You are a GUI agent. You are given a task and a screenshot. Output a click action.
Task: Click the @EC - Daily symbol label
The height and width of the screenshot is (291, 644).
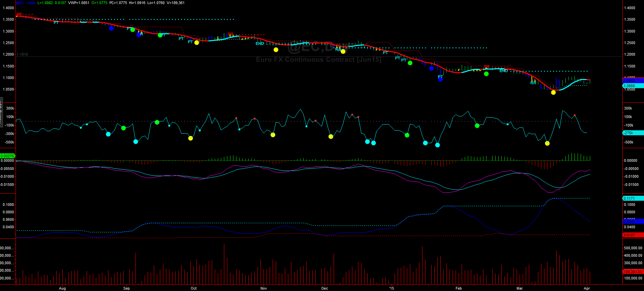point(26,3)
